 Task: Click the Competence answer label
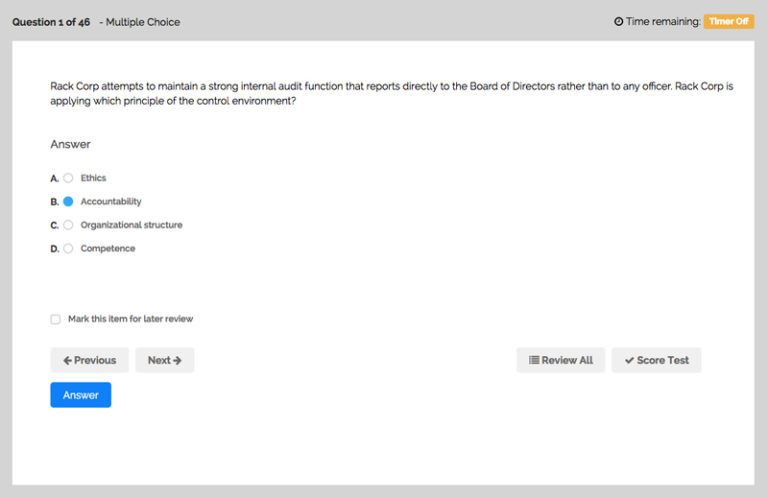click(107, 248)
